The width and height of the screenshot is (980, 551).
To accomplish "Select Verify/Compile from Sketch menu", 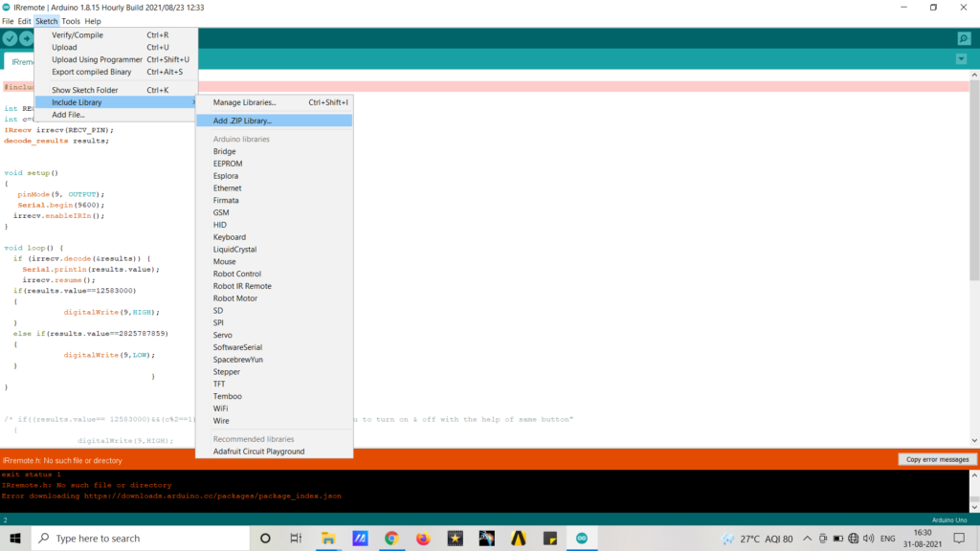I will 116,35.
